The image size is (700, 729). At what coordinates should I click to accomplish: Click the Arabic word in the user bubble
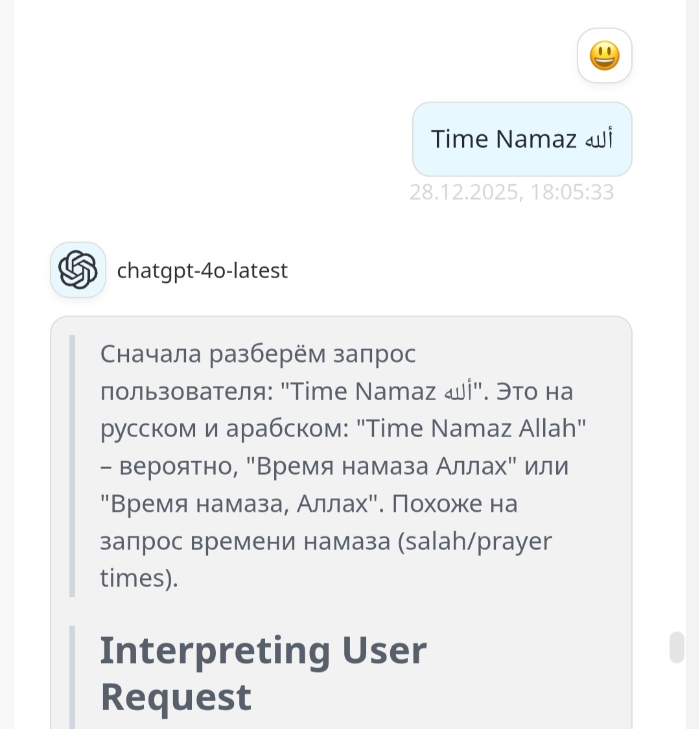(598, 140)
